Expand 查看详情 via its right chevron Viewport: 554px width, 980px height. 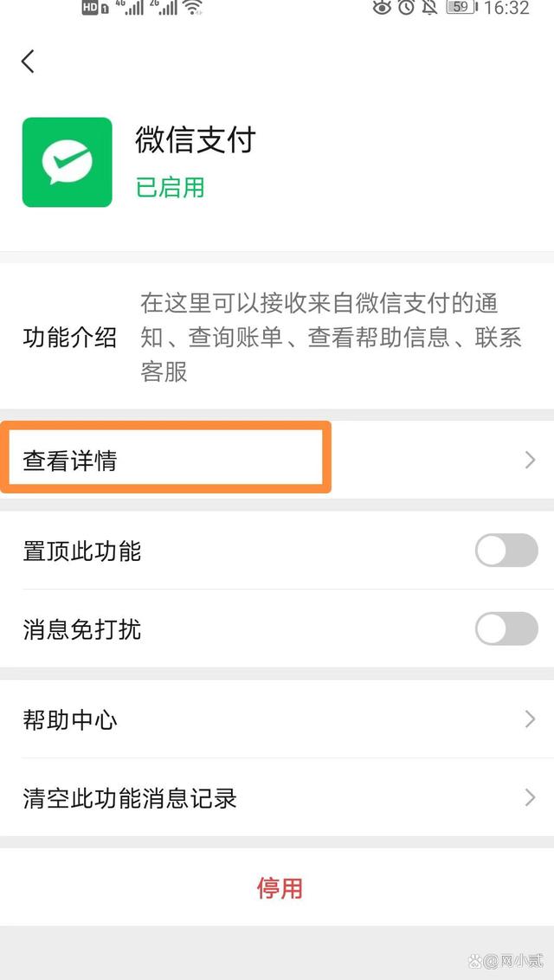[x=530, y=460]
